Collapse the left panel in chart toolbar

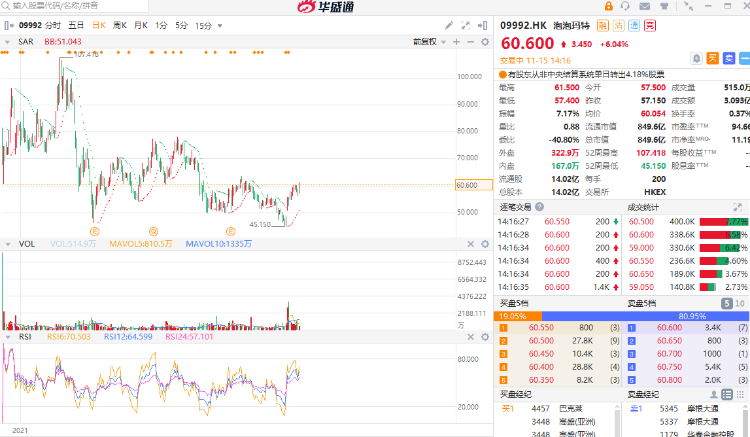9,25
